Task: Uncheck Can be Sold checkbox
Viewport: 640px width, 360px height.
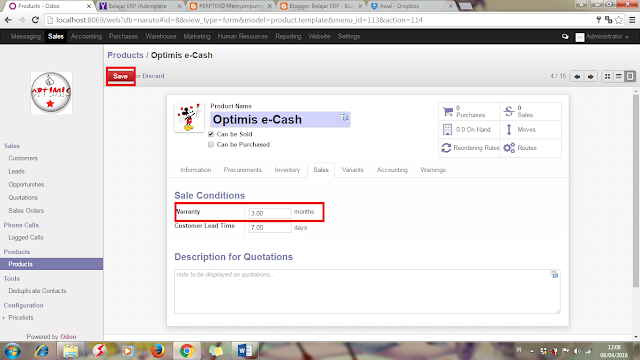Action: 211,134
